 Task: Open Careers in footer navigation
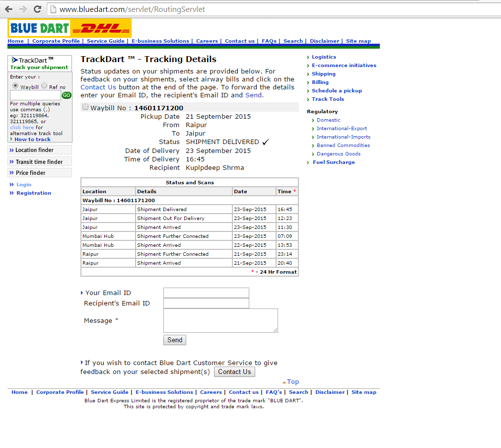(211, 392)
